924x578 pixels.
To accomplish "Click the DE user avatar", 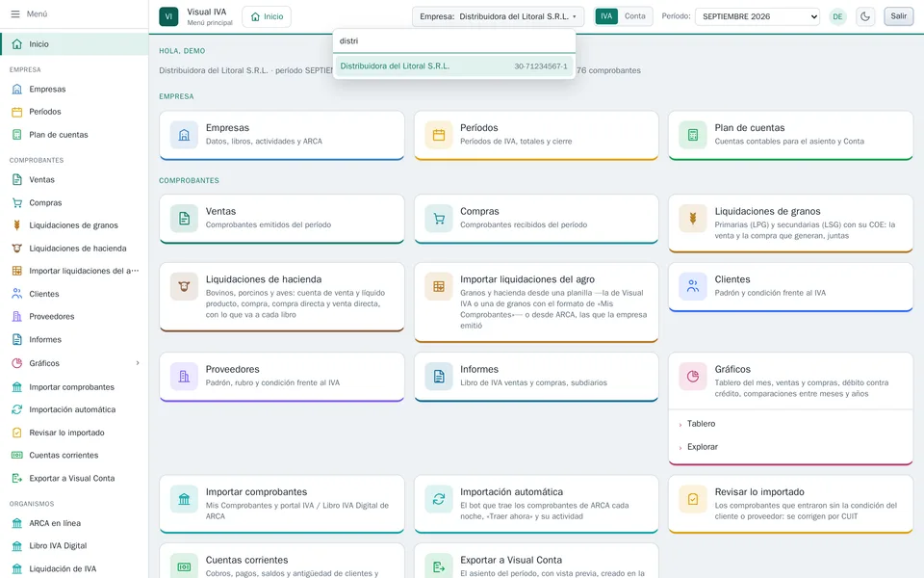I will click(837, 16).
